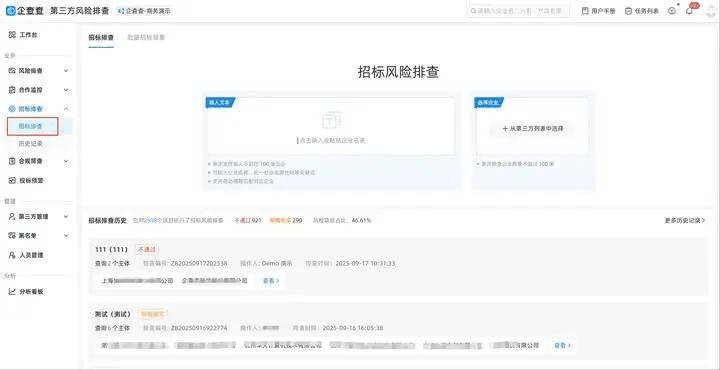720x370 pixels.
Task: Collapse the 招标排查 menu chevron
Action: (x=66, y=109)
